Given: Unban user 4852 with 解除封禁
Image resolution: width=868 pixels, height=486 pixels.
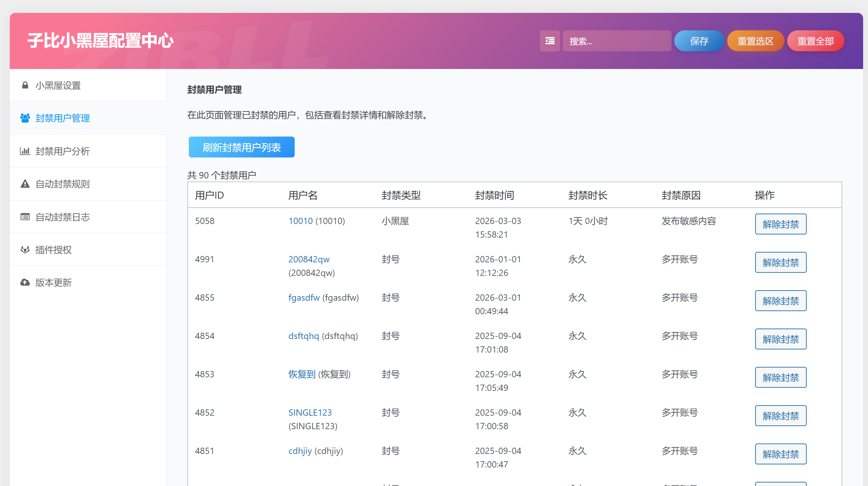Looking at the screenshot, I should click(781, 416).
